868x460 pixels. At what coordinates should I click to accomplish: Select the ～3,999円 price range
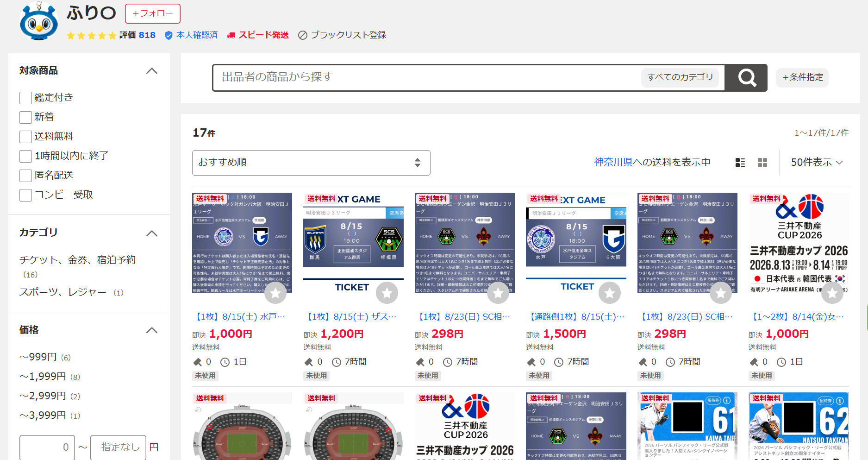[x=43, y=416]
